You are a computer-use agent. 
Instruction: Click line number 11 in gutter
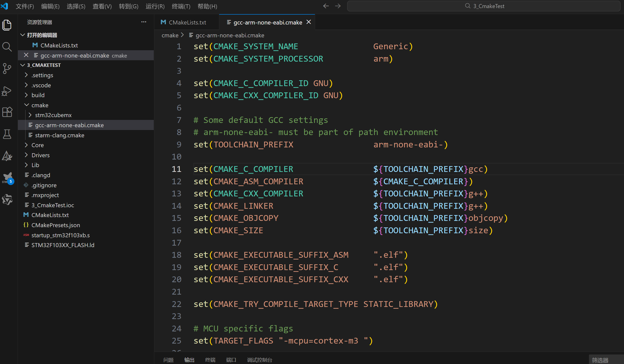[x=177, y=169]
